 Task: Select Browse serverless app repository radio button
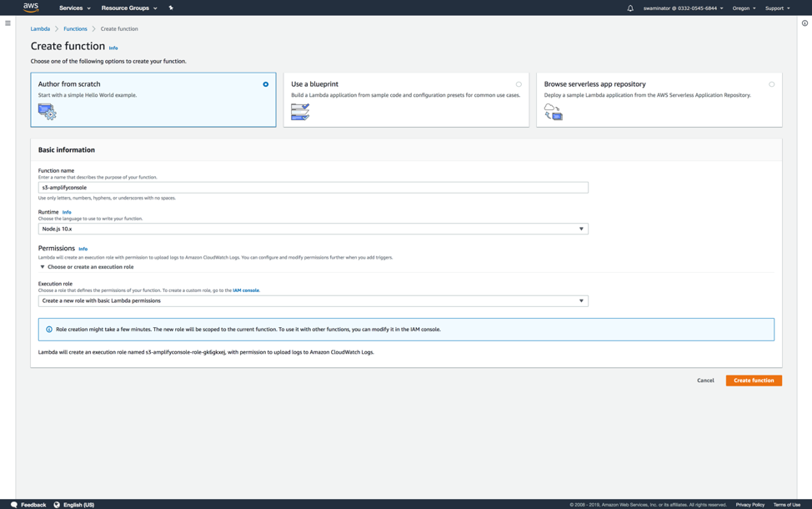(x=771, y=84)
